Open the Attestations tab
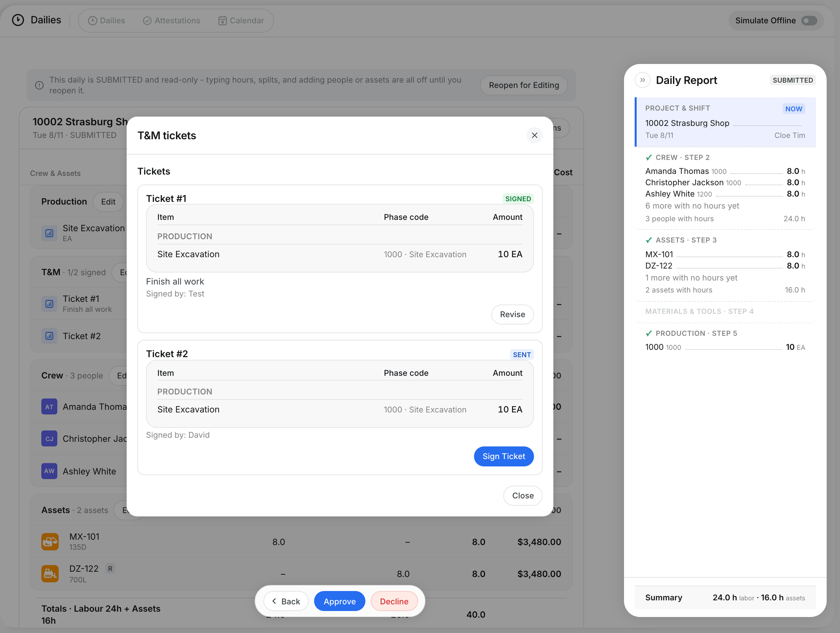The width and height of the screenshot is (840, 633). point(171,21)
